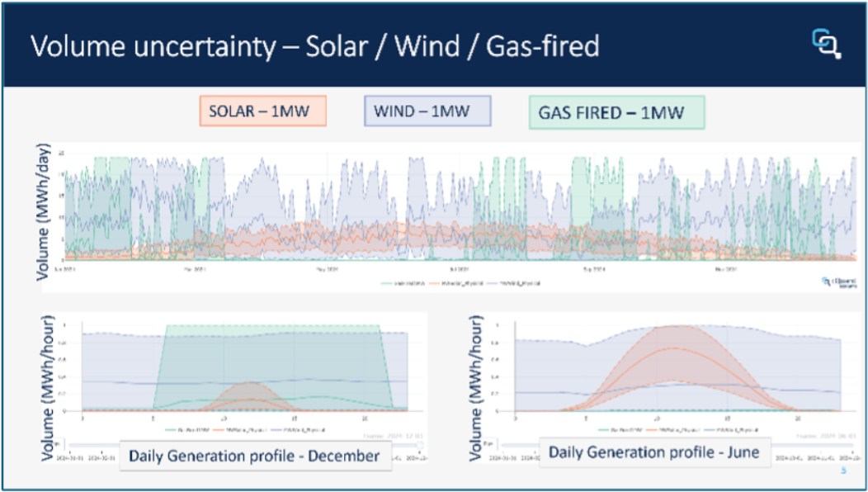Select the WIND – 1MW label box
This screenshot has width=868, height=492.
427,111
